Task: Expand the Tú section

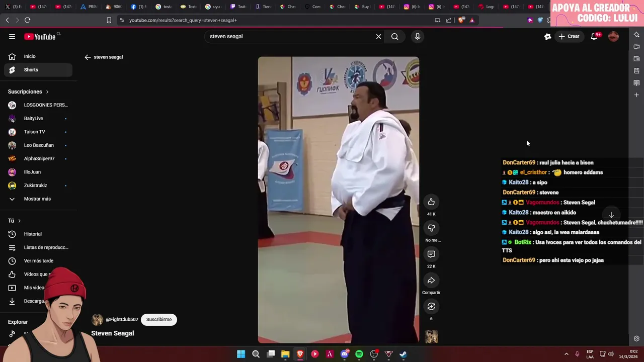Action: pos(15,221)
